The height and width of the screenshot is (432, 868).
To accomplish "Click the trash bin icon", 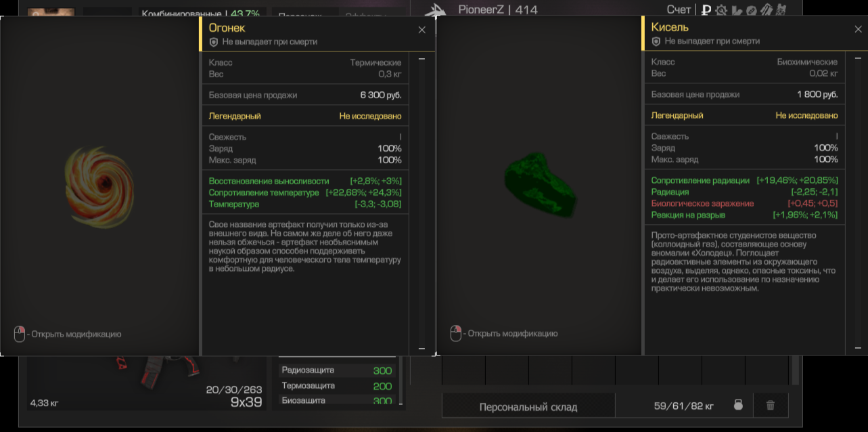I will 770,405.
